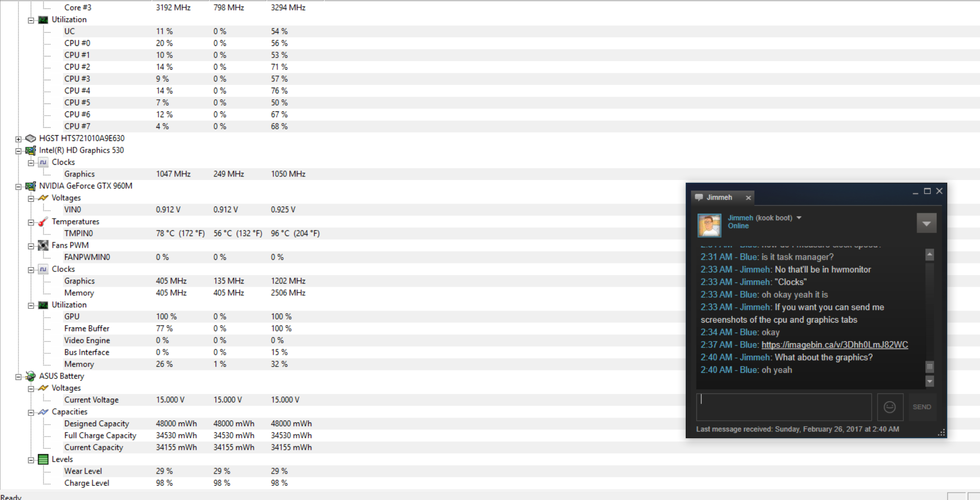Click the 96 °C (204 °F) max temperature value
Screen dimensions: 980x500
click(x=295, y=233)
